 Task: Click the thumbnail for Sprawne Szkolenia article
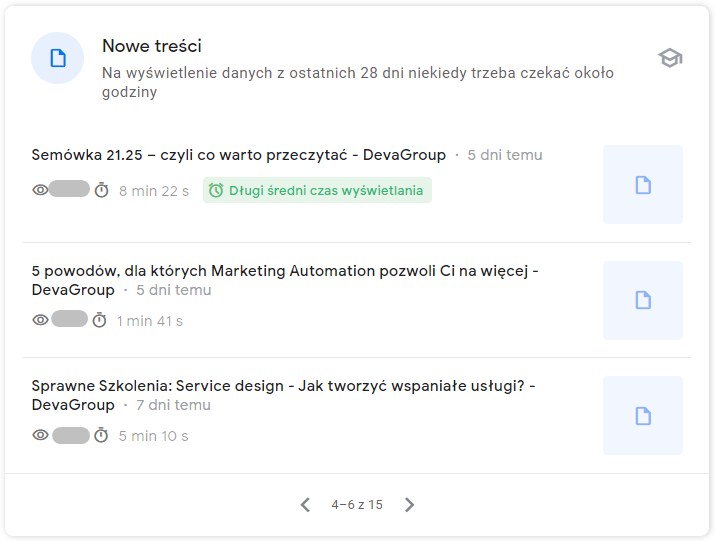tap(643, 415)
